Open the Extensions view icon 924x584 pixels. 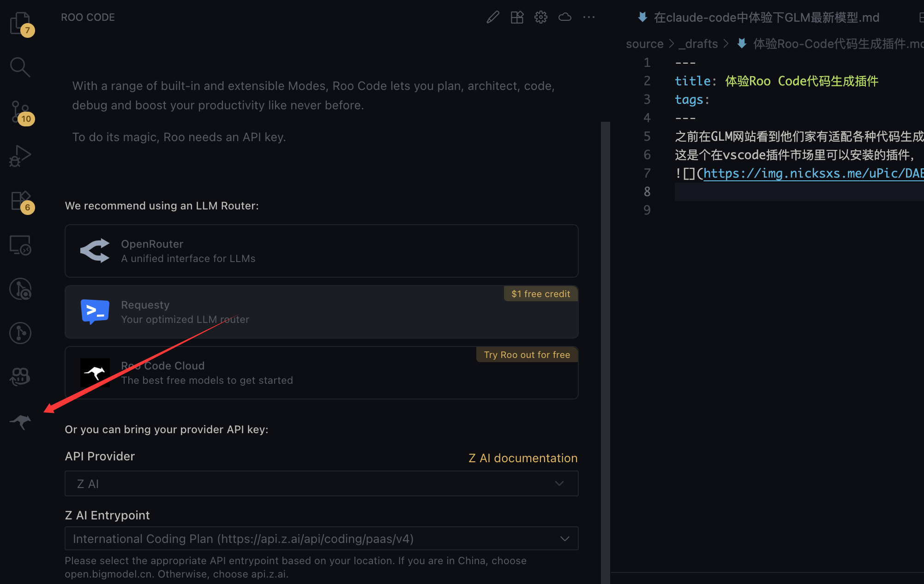(20, 200)
